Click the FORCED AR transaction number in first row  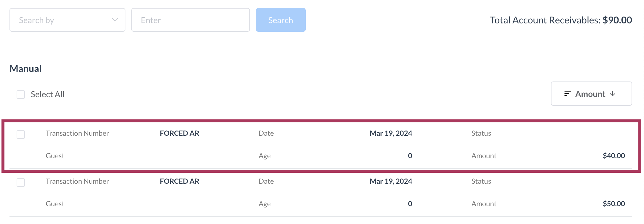[179, 133]
